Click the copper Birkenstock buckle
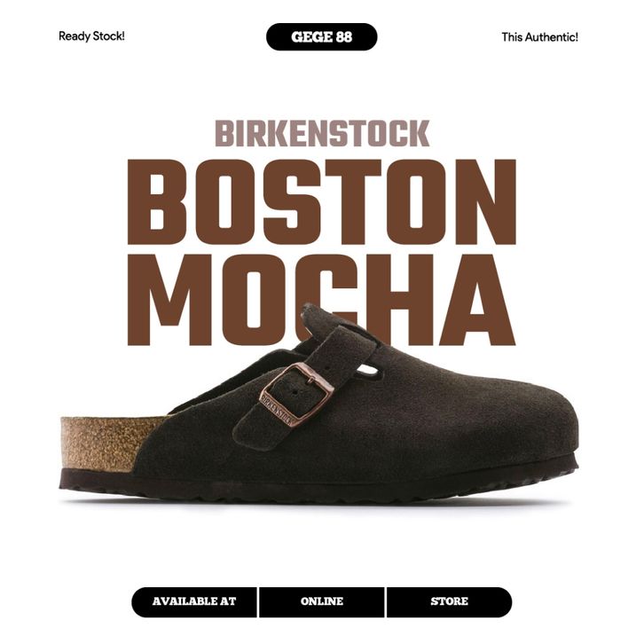The height and width of the screenshot is (644, 644). click(296, 396)
